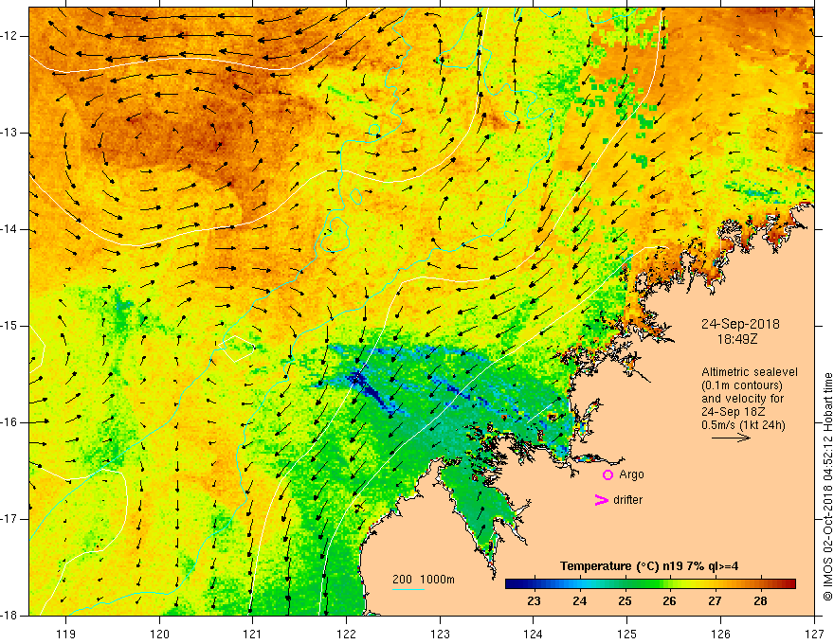Click the '24-Sep-2018' date label
This screenshot has height=644, width=834.
pos(740,324)
